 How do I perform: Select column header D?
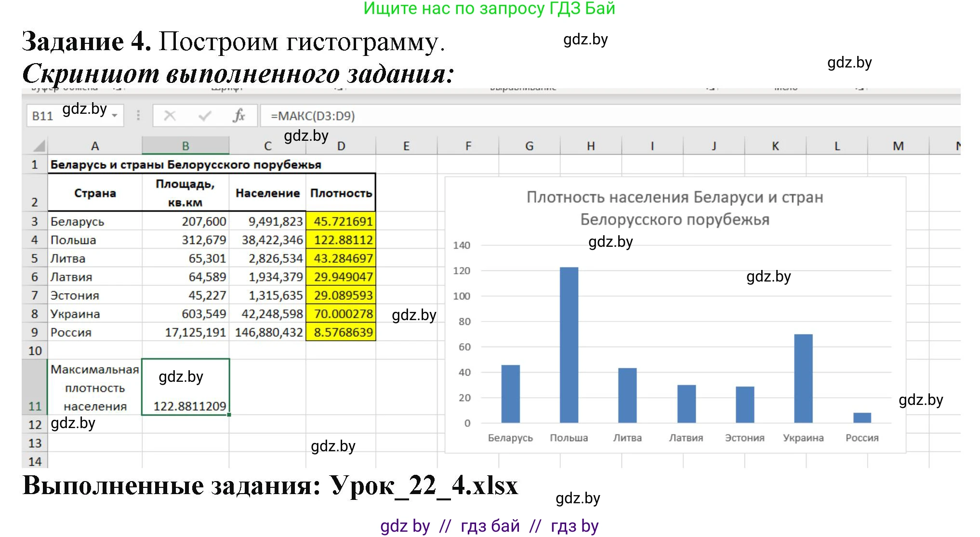point(341,145)
